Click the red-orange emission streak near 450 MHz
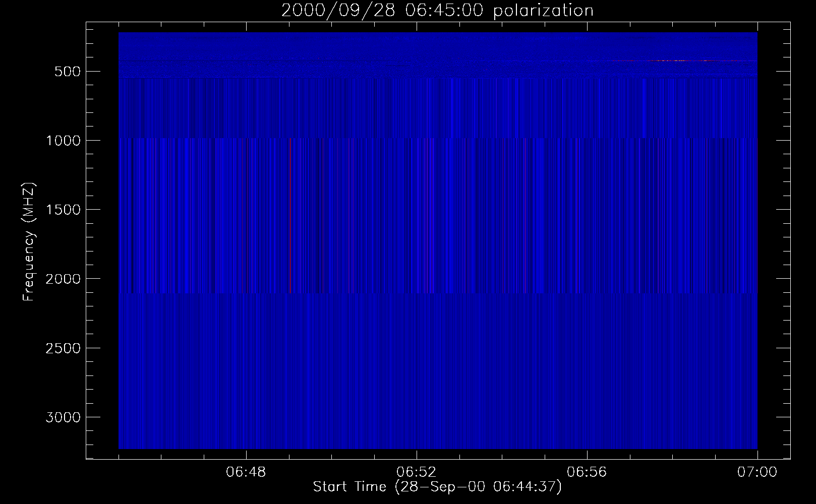 (x=676, y=60)
